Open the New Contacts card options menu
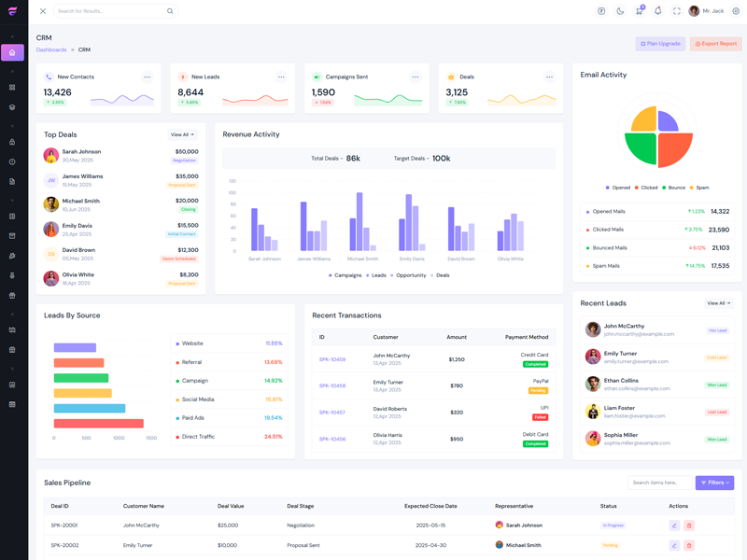The width and height of the screenshot is (747, 560). click(147, 77)
